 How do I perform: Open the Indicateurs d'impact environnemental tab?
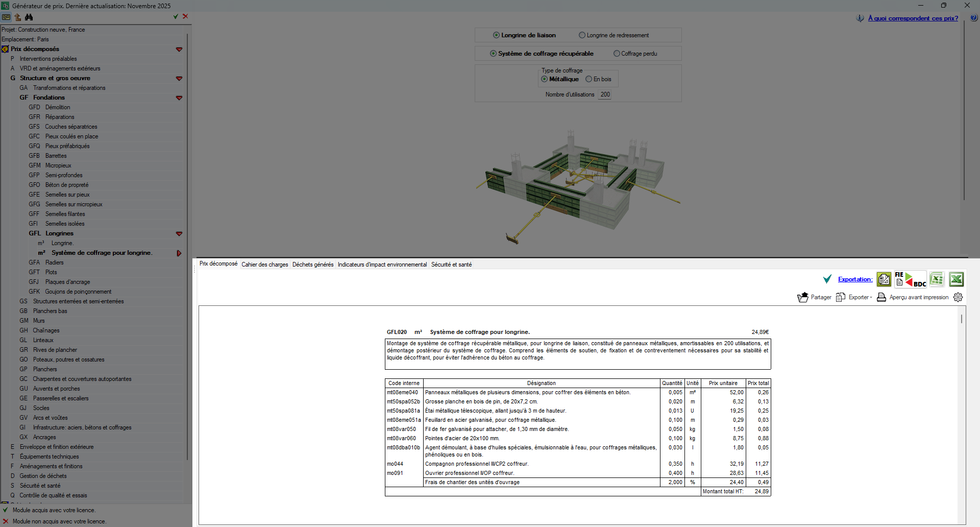point(382,265)
